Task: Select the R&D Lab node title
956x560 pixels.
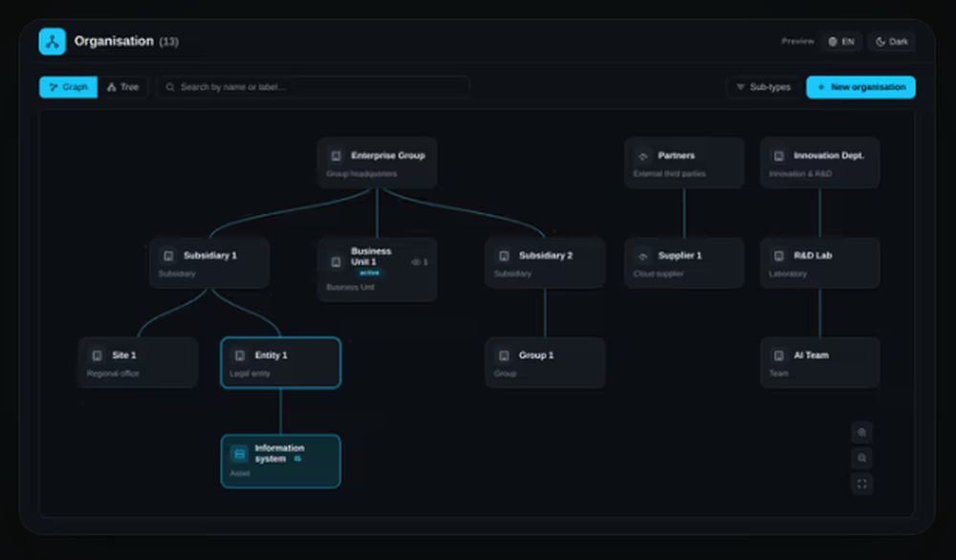Action: click(x=813, y=255)
